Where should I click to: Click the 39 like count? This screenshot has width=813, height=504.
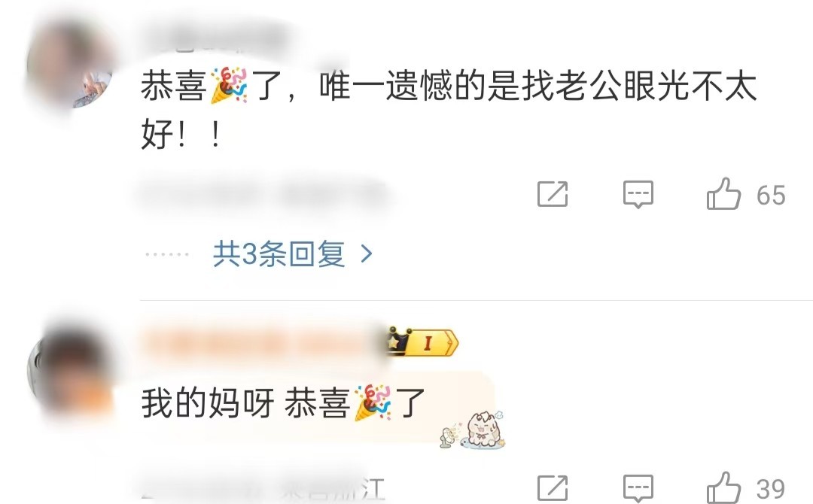[x=771, y=489]
